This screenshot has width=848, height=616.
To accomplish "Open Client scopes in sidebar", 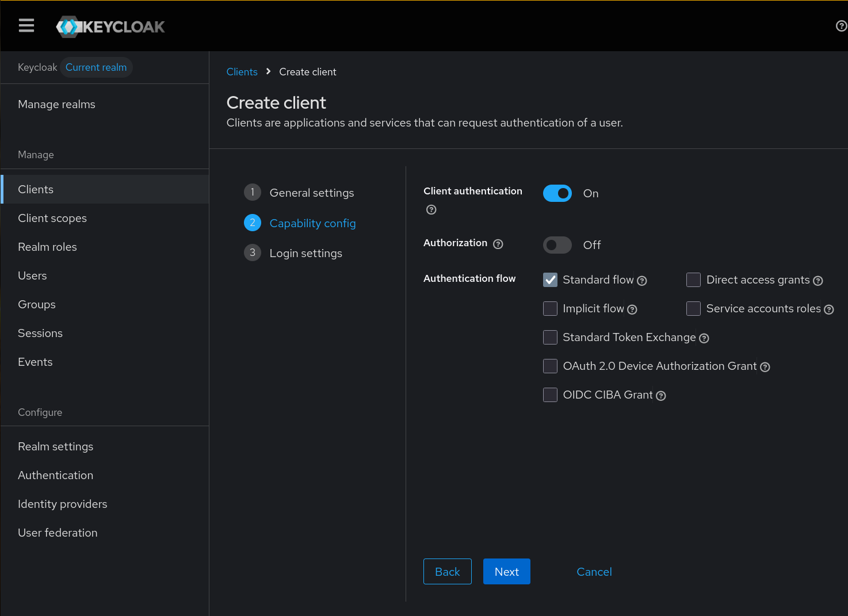I will pyautogui.click(x=105, y=218).
